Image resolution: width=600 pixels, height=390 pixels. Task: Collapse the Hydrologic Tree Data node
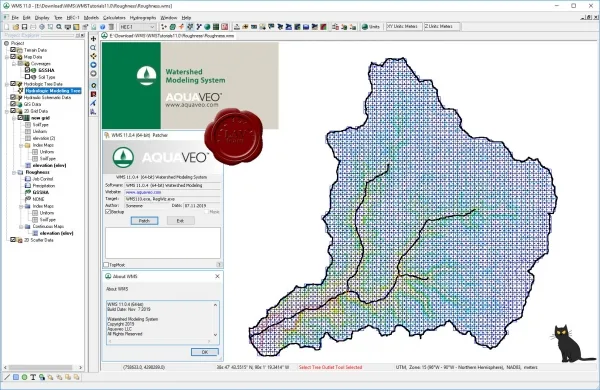coord(7,84)
